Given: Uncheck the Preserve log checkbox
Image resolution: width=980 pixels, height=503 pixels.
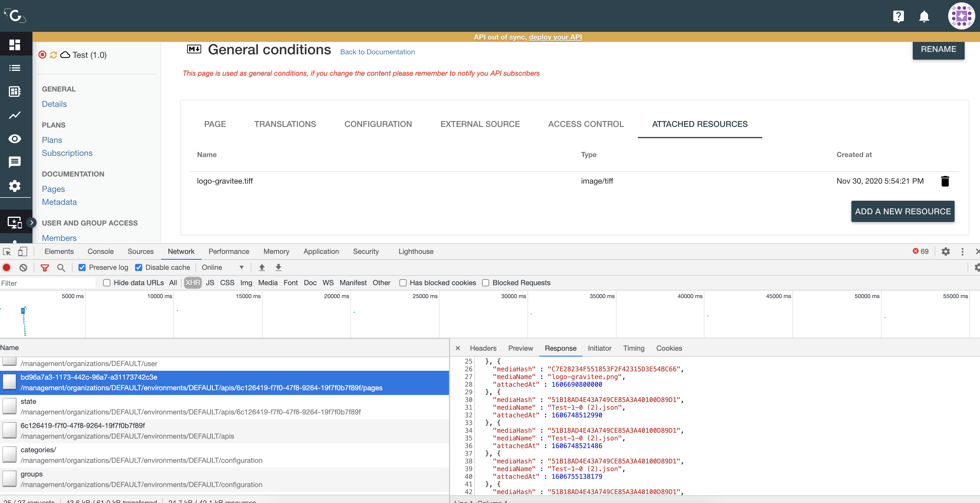Looking at the screenshot, I should [82, 267].
